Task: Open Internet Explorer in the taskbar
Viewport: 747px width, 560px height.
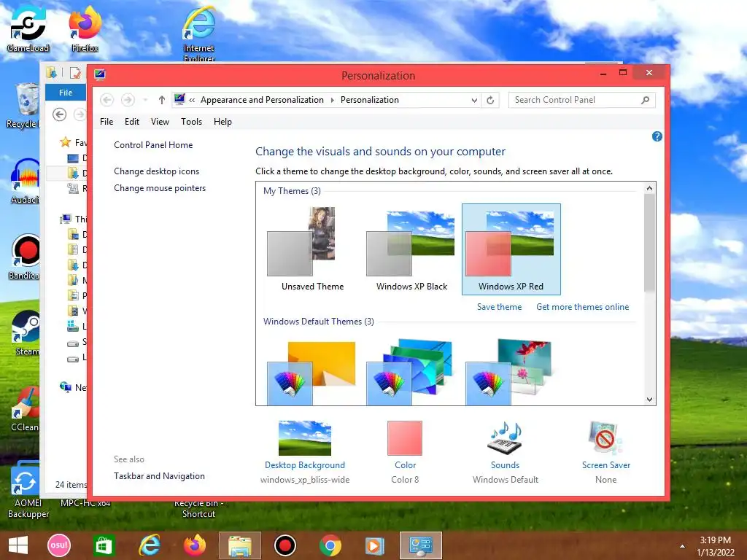Action: (x=150, y=545)
